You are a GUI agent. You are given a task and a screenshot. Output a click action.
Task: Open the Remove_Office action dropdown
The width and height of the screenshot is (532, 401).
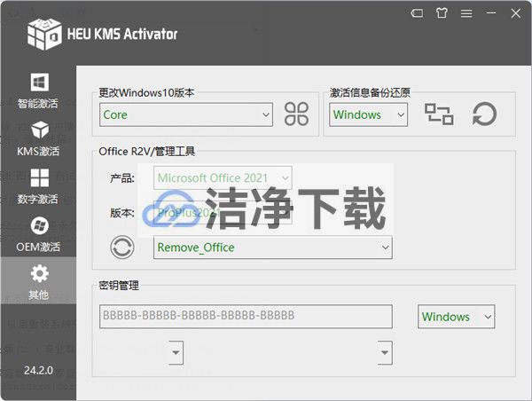tap(273, 248)
